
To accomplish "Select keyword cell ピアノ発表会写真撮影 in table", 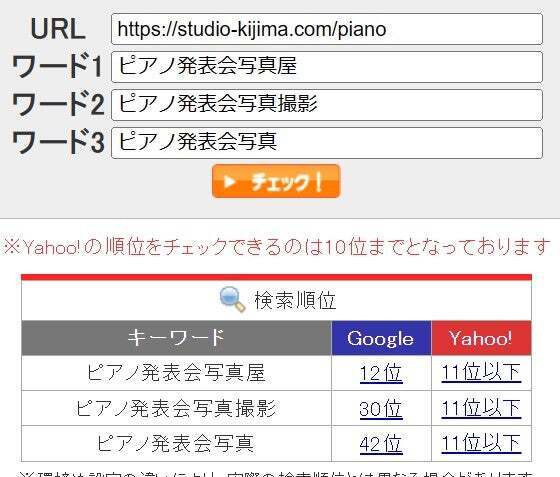I will [x=176, y=408].
